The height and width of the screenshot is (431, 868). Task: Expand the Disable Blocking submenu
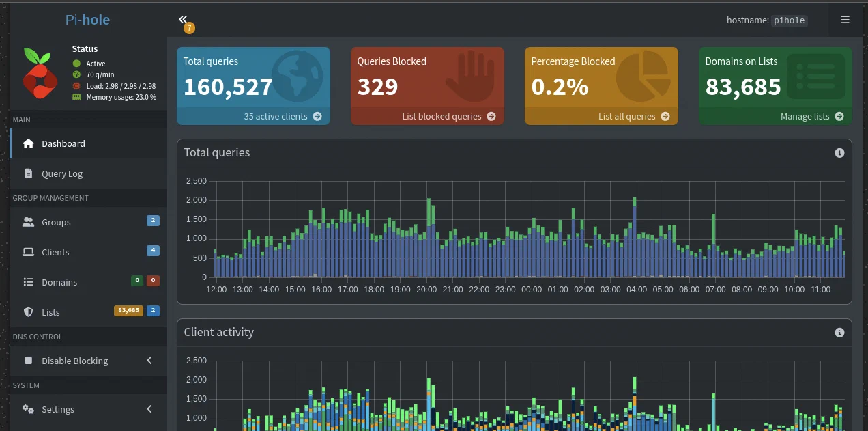[x=149, y=361]
